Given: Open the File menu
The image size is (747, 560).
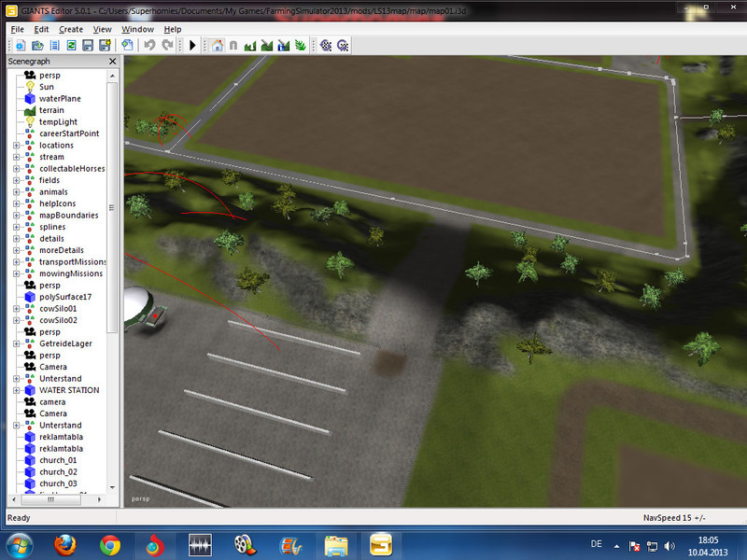Looking at the screenshot, I should tap(17, 29).
